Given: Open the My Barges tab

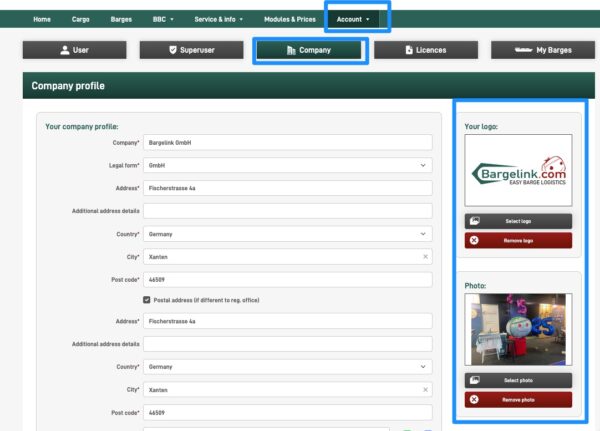Looking at the screenshot, I should tap(543, 50).
